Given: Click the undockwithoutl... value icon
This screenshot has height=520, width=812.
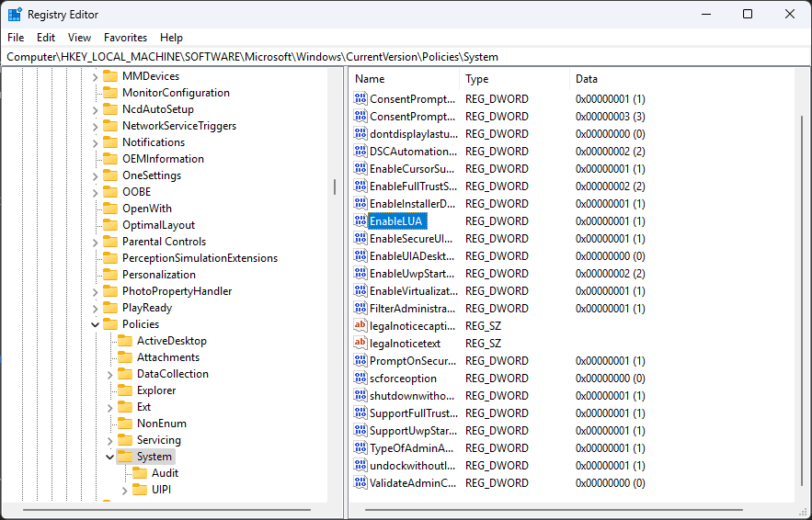Looking at the screenshot, I should (x=360, y=466).
